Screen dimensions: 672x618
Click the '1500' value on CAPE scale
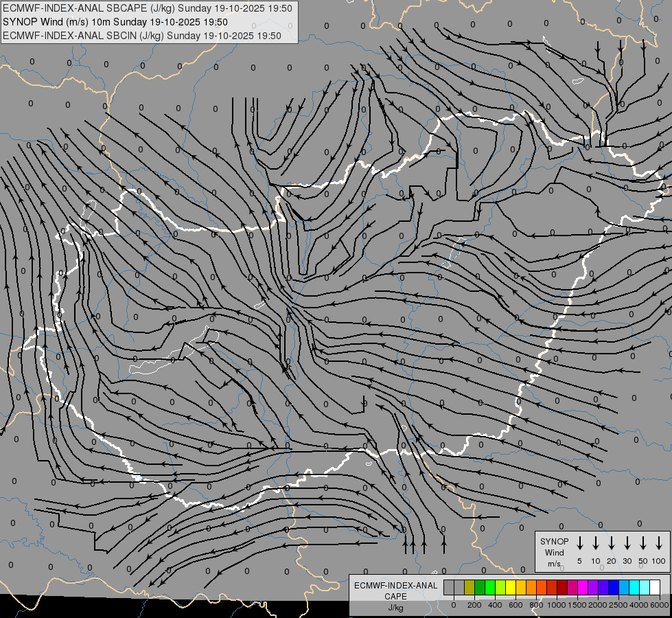pyautogui.click(x=577, y=605)
